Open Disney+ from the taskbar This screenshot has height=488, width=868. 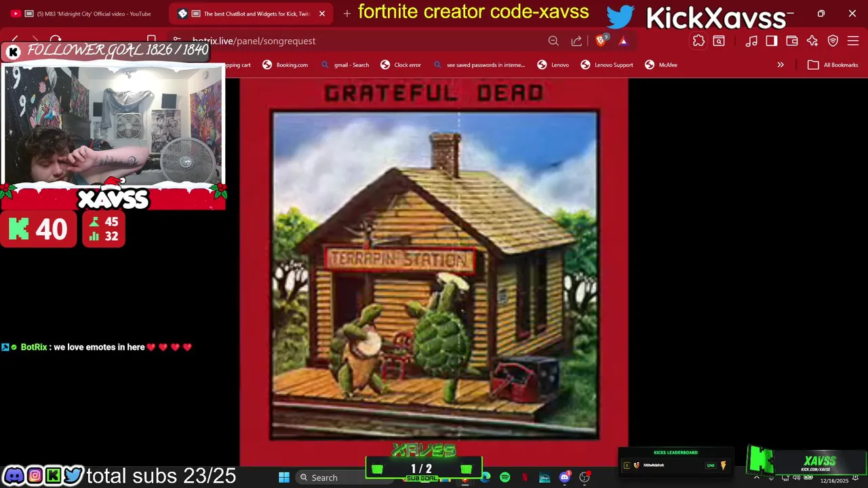(x=545, y=478)
